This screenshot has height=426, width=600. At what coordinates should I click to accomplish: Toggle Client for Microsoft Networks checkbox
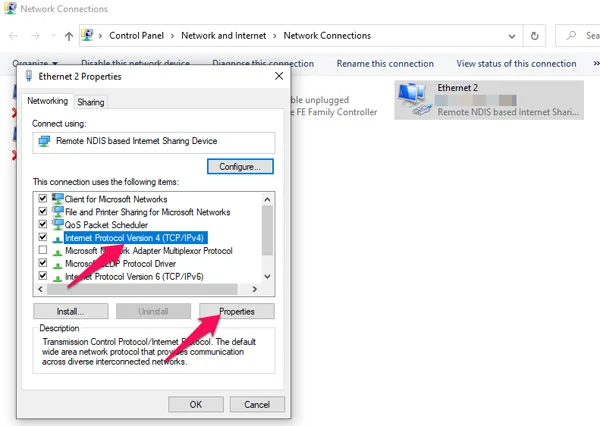(43, 198)
